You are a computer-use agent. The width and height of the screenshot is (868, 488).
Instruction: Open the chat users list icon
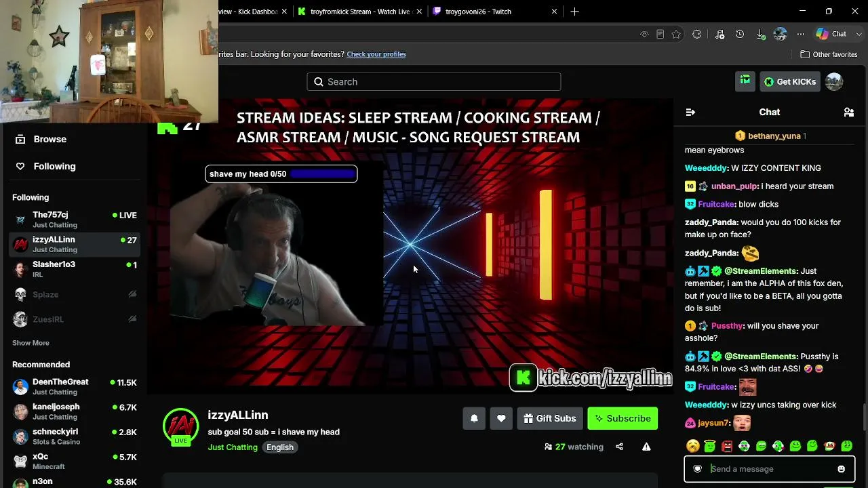[x=848, y=112]
